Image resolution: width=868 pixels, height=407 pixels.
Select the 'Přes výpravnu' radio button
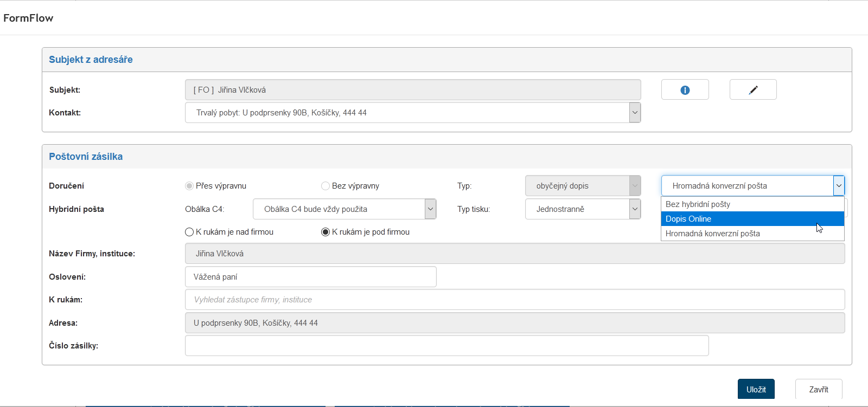click(x=189, y=186)
